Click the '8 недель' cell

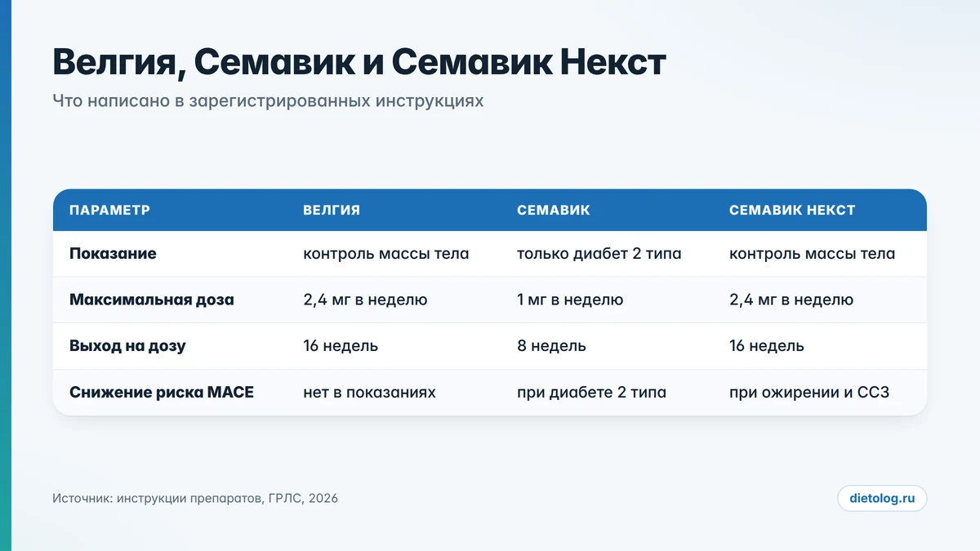551,346
